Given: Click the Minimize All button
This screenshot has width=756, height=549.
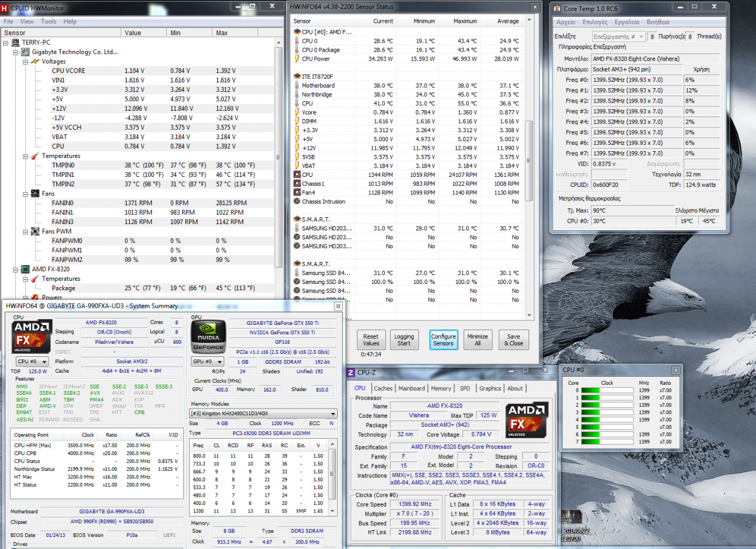Looking at the screenshot, I should point(478,340).
